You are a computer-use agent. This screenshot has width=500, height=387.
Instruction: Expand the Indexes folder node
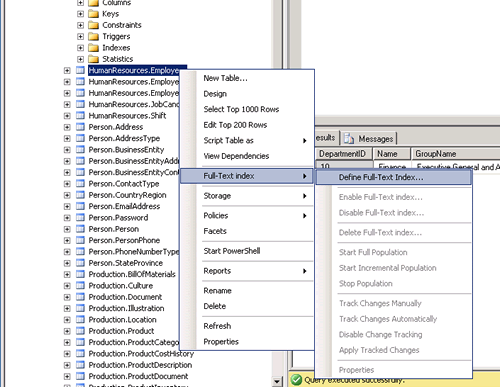(x=80, y=48)
